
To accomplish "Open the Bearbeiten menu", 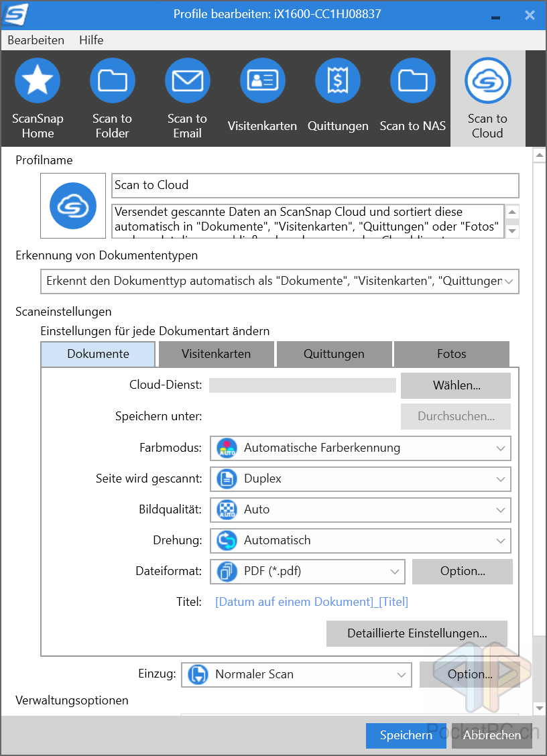I will [36, 40].
